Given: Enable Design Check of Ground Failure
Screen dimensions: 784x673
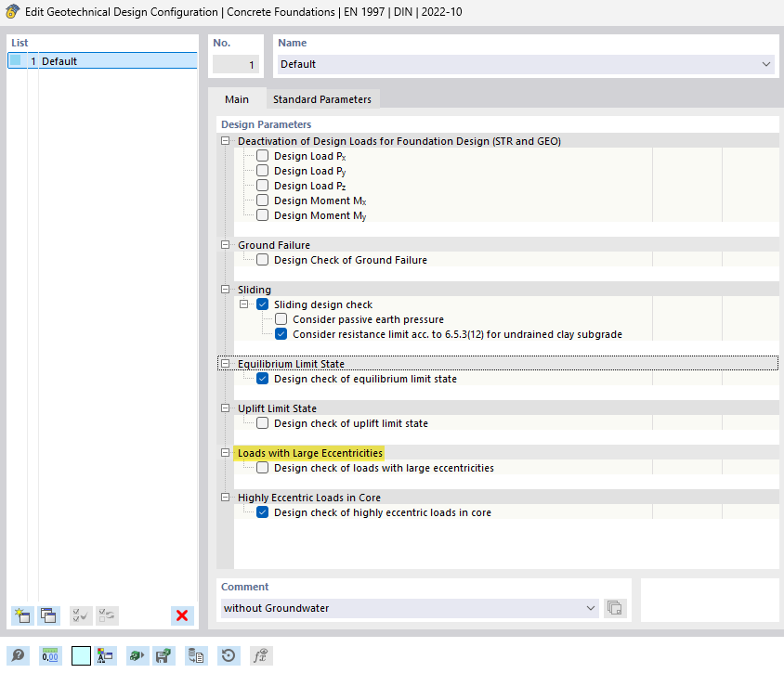Looking at the screenshot, I should tap(263, 260).
